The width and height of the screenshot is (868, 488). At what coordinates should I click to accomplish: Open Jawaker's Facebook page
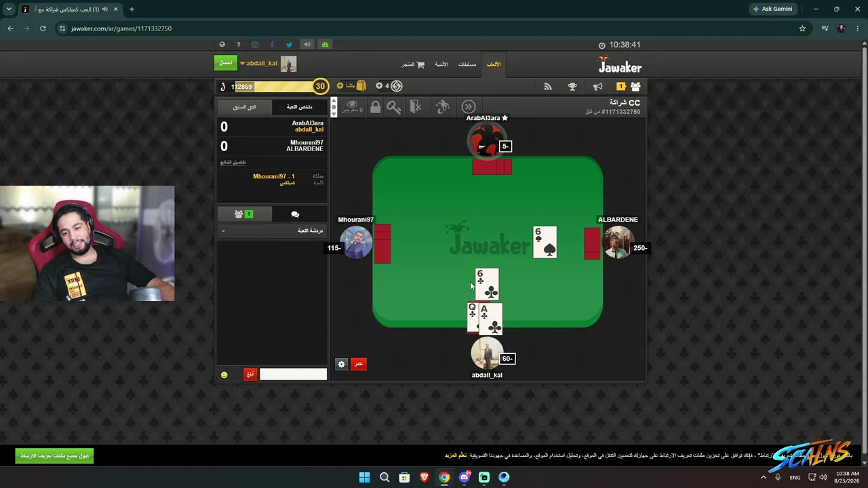coord(273,45)
